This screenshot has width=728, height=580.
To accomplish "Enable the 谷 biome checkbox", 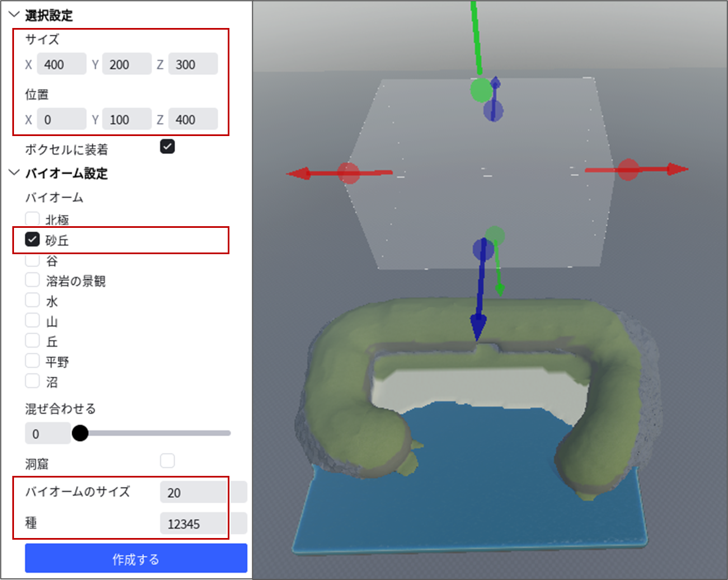I will [x=32, y=259].
